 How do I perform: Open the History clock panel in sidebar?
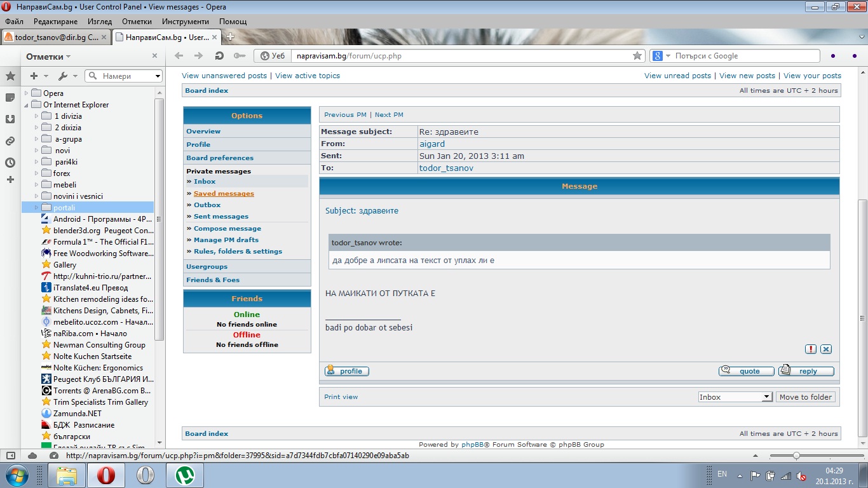pyautogui.click(x=10, y=163)
